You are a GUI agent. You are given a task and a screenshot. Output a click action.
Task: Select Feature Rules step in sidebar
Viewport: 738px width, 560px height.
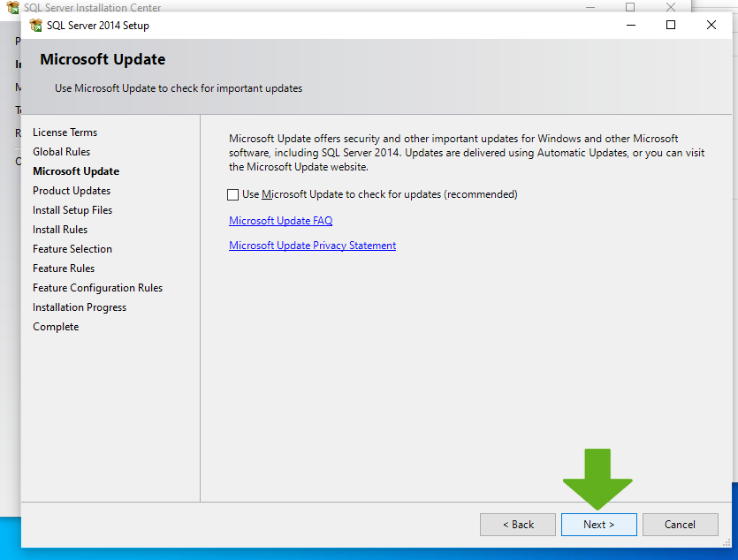pos(64,269)
